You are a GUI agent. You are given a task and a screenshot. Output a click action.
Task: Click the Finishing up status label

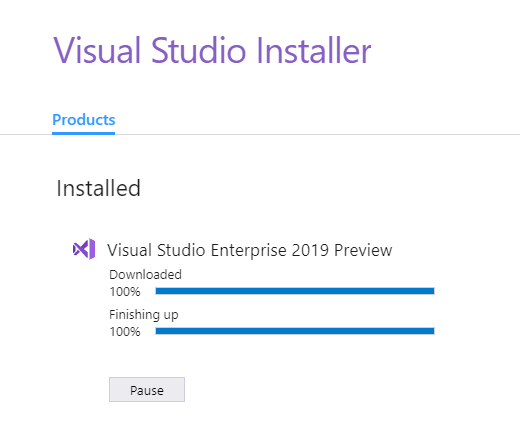pos(144,315)
